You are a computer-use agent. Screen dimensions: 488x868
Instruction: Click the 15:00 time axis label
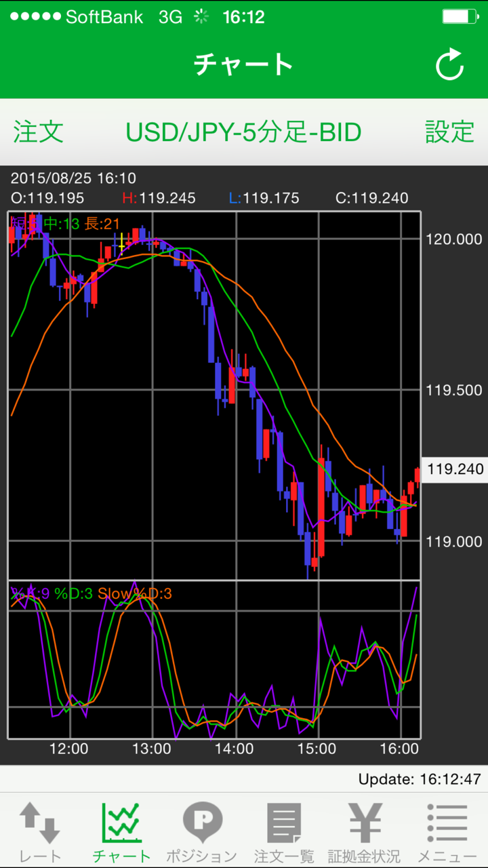point(318,749)
